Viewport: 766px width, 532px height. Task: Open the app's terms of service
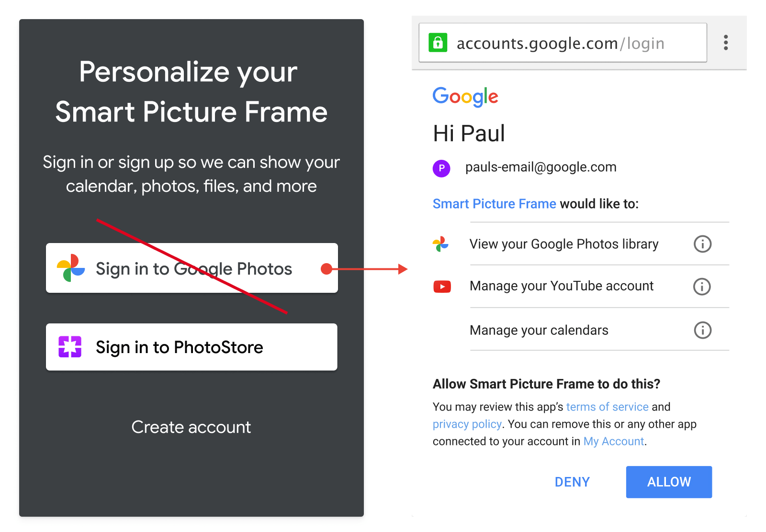coord(607,407)
